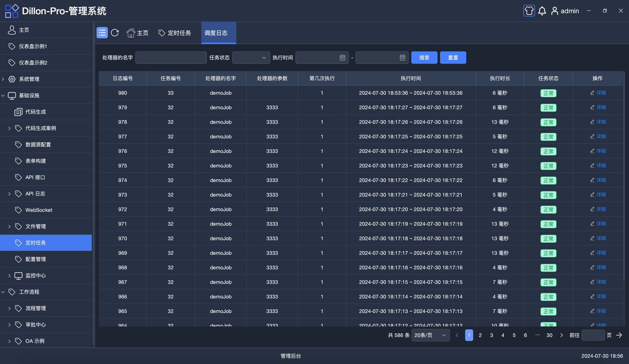
Task: Click the 管理后台 footer text
Action: (290, 356)
